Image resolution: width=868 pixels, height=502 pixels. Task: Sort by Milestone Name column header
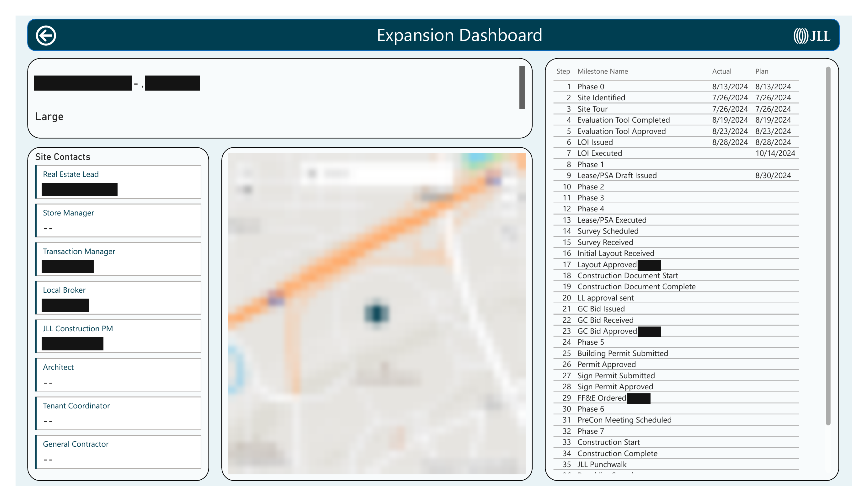[x=602, y=71]
